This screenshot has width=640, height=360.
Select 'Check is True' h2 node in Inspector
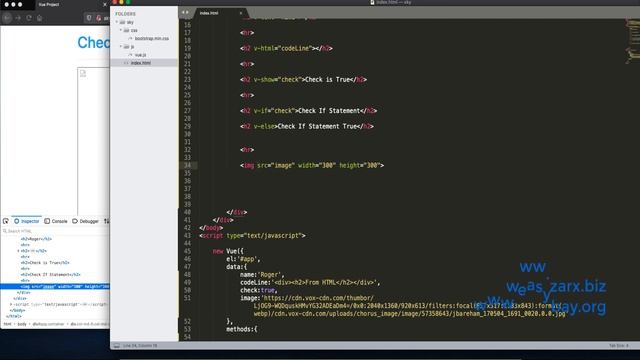click(x=45, y=262)
